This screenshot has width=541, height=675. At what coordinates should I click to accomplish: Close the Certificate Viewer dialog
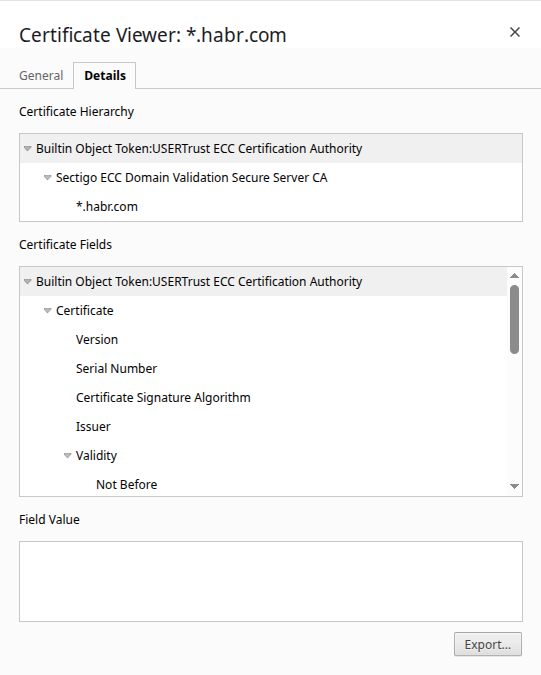pyautogui.click(x=515, y=32)
